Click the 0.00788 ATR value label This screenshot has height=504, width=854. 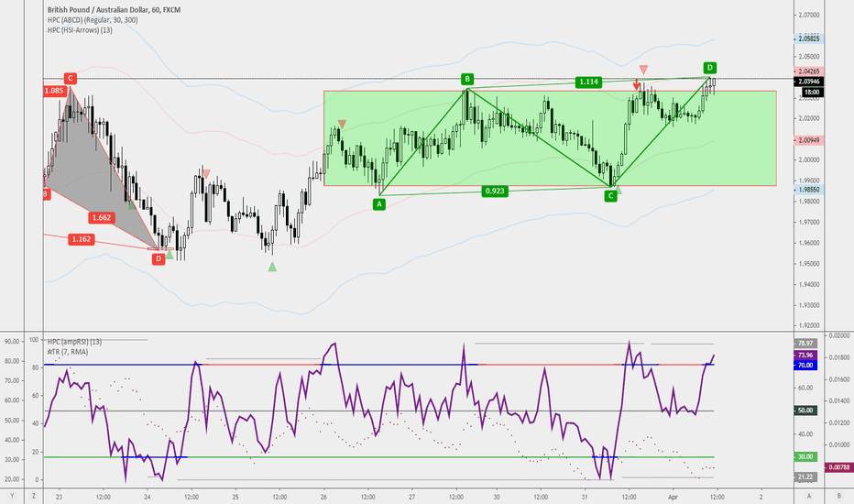click(x=839, y=467)
